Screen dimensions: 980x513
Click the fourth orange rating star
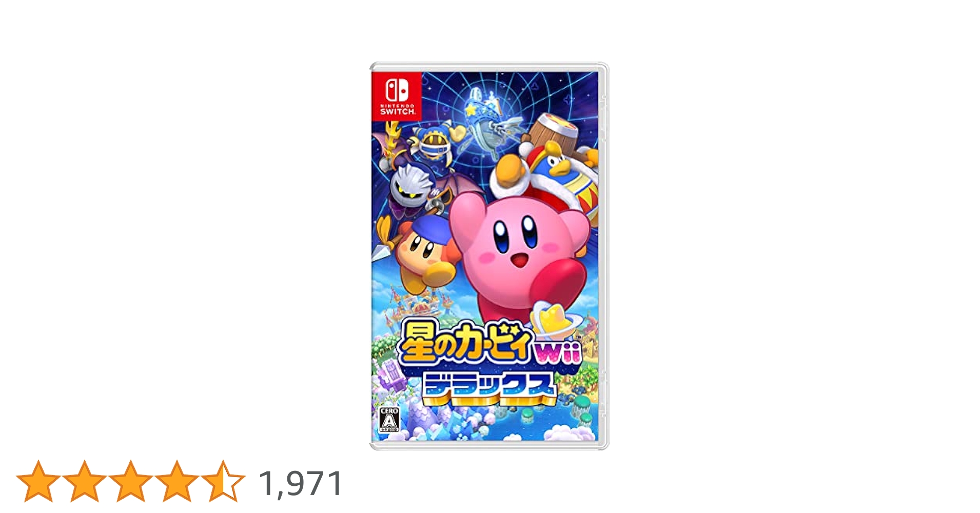177,481
